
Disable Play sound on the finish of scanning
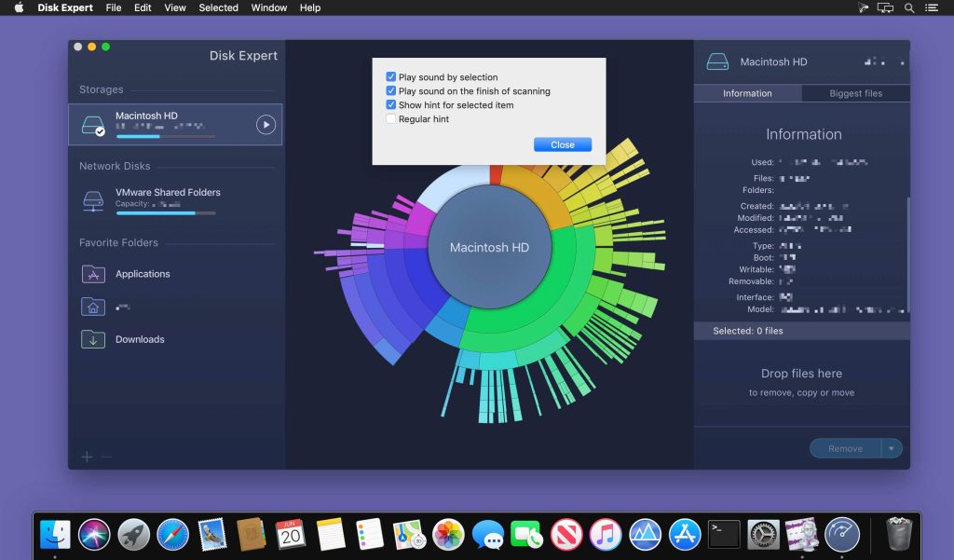click(x=391, y=91)
